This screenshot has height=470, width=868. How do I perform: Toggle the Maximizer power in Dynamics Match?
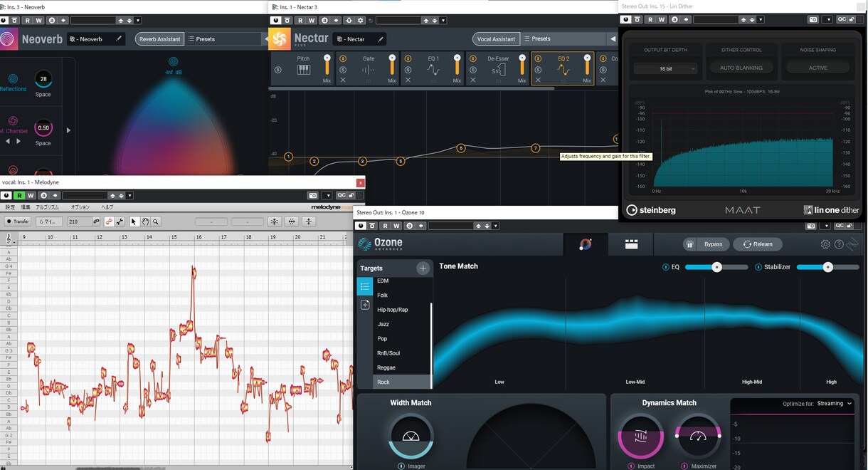click(684, 466)
